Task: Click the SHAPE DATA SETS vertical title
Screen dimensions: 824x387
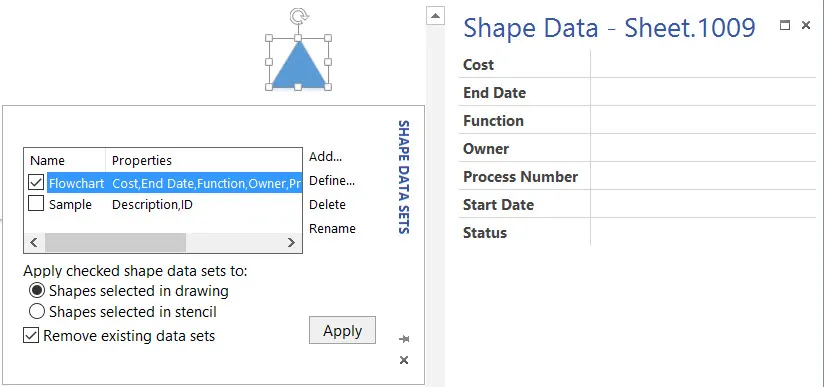Action: pos(404,177)
